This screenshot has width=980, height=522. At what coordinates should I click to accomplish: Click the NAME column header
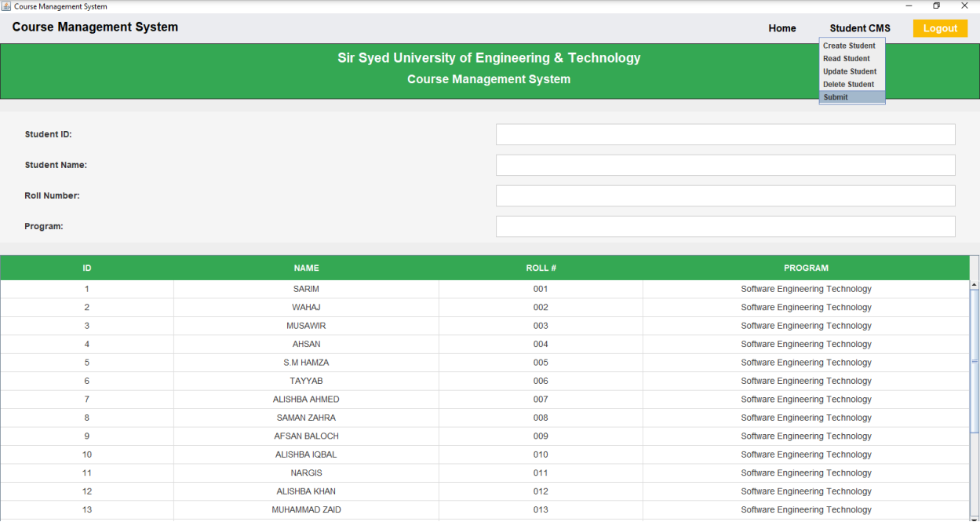tap(306, 268)
